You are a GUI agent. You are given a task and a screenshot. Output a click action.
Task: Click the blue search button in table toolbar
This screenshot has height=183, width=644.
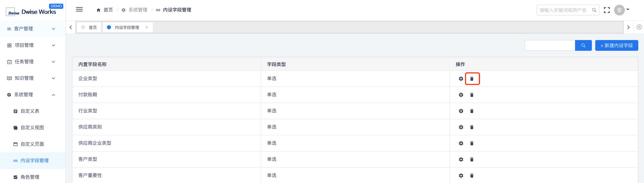(x=583, y=45)
